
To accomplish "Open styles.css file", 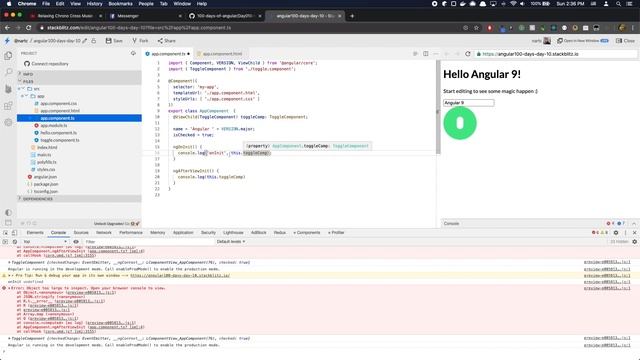I will [x=46, y=169].
